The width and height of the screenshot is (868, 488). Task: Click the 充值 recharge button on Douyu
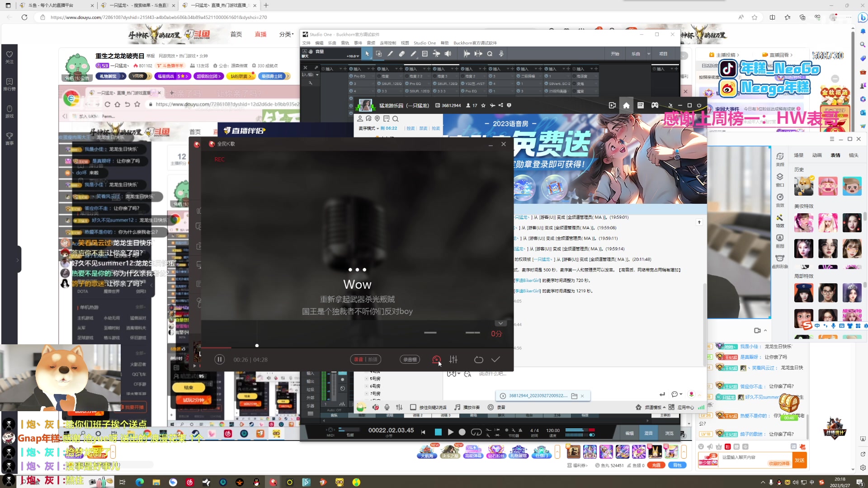click(656, 465)
